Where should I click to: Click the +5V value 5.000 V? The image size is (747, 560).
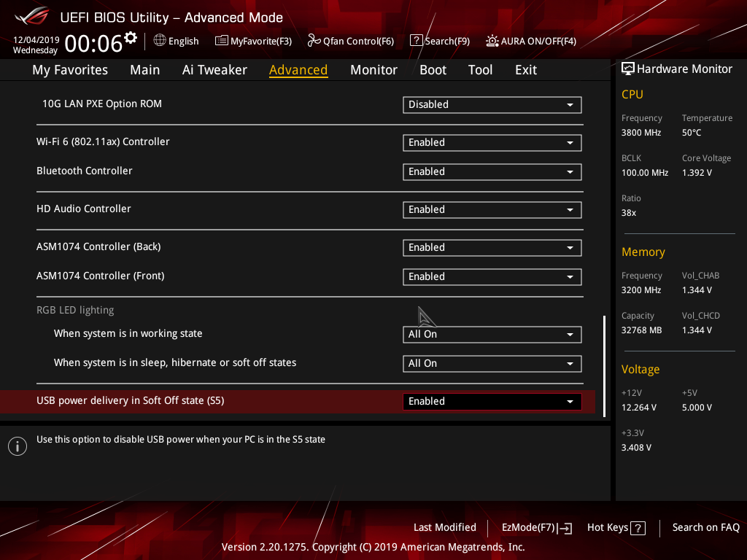[x=697, y=407]
